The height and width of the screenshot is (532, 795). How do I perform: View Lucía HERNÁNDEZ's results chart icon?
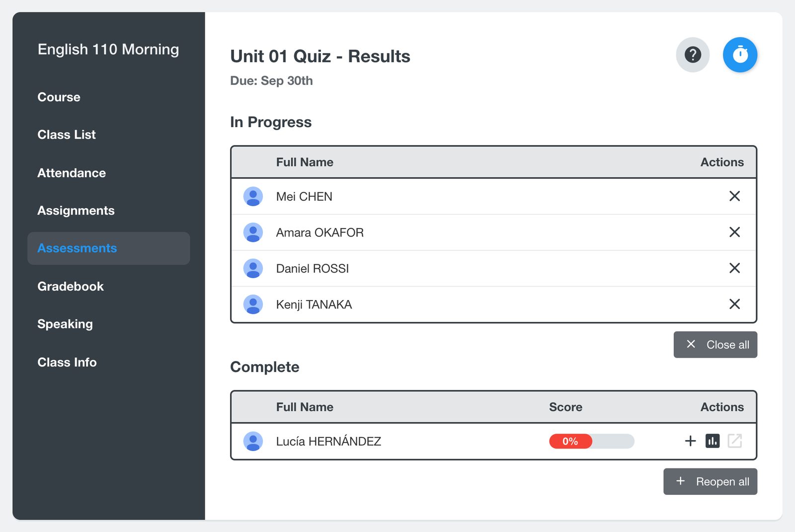713,441
